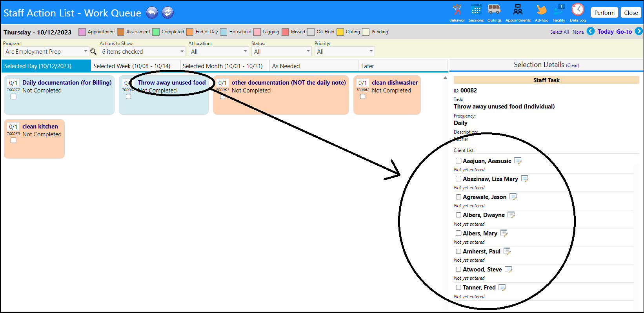The image size is (644, 313).
Task: Click the scroll up arrow of task list
Action: 445,78
